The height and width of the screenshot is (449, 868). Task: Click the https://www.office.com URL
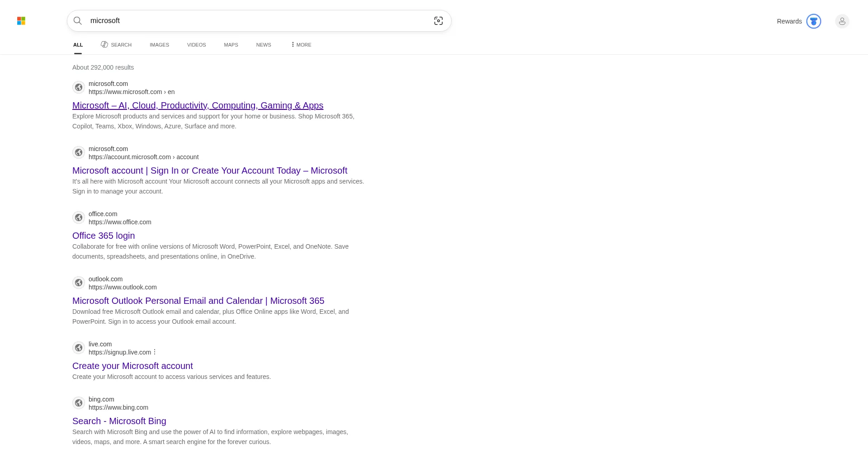[x=120, y=222]
